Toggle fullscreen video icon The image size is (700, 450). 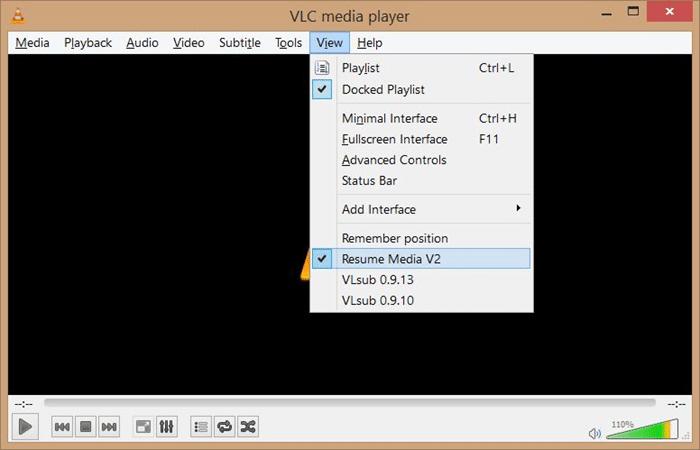[x=143, y=427]
